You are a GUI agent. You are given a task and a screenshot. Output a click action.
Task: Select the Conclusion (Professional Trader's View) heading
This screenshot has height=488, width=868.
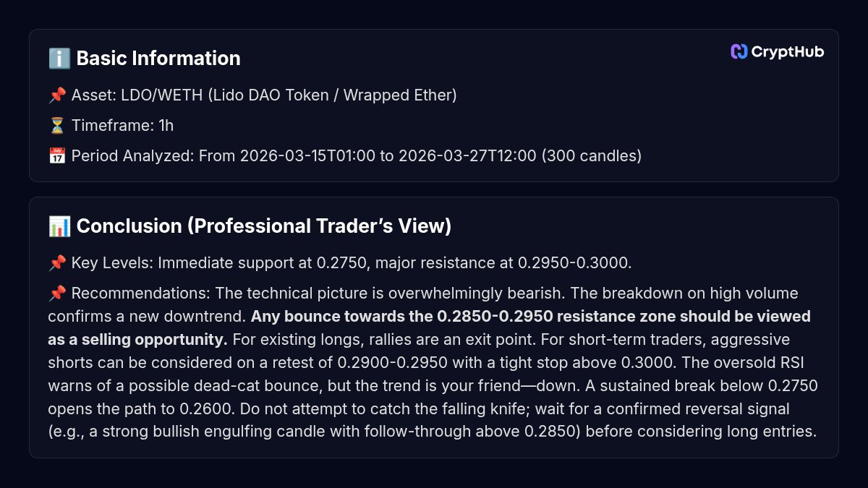263,226
